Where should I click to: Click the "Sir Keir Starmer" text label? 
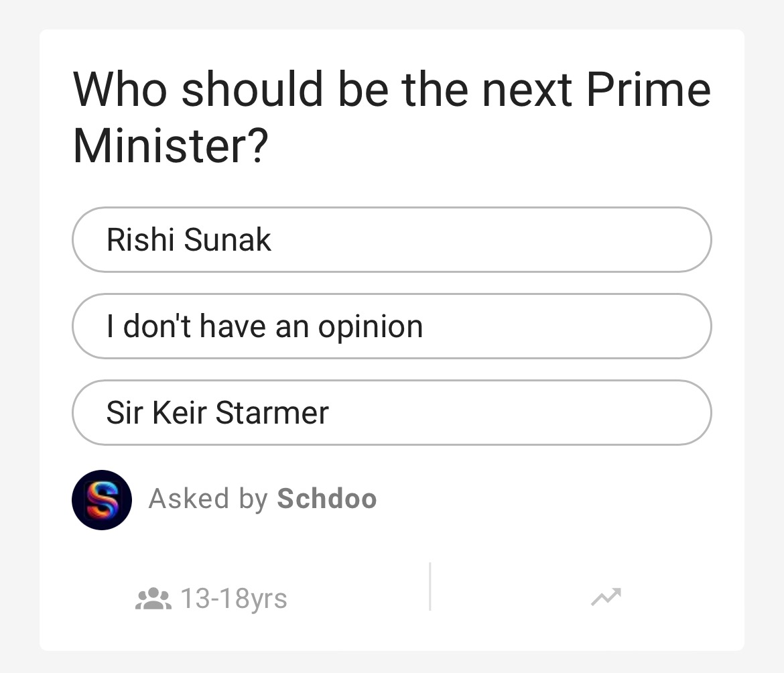coord(218,412)
